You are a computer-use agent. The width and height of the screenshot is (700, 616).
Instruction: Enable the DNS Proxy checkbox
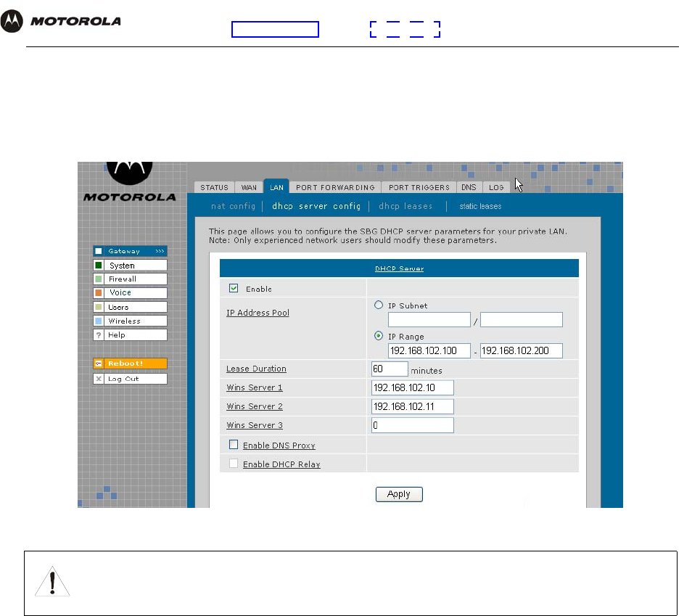(234, 445)
